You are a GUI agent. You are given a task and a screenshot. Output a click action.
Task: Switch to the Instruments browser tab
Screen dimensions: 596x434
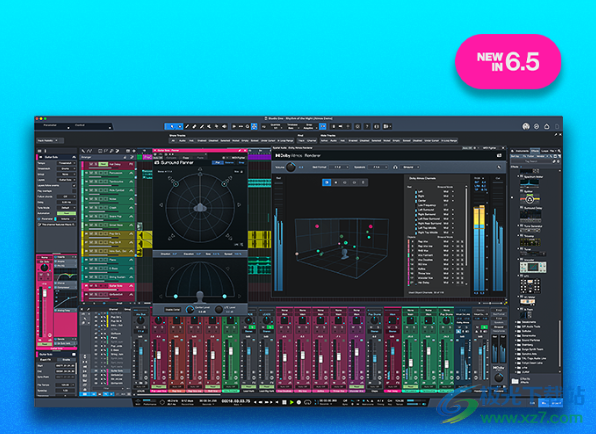click(522, 151)
